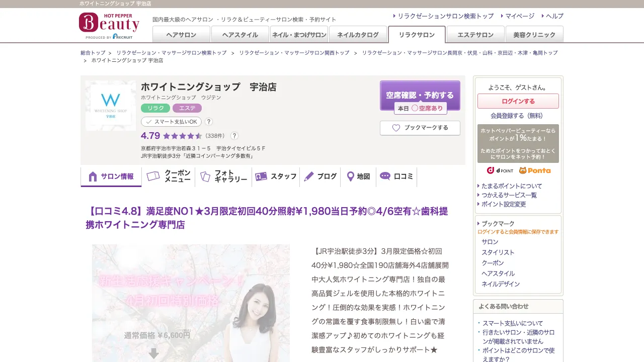The width and height of the screenshot is (644, 362).
Task: Click the ブックマークする button
Action: (420, 128)
